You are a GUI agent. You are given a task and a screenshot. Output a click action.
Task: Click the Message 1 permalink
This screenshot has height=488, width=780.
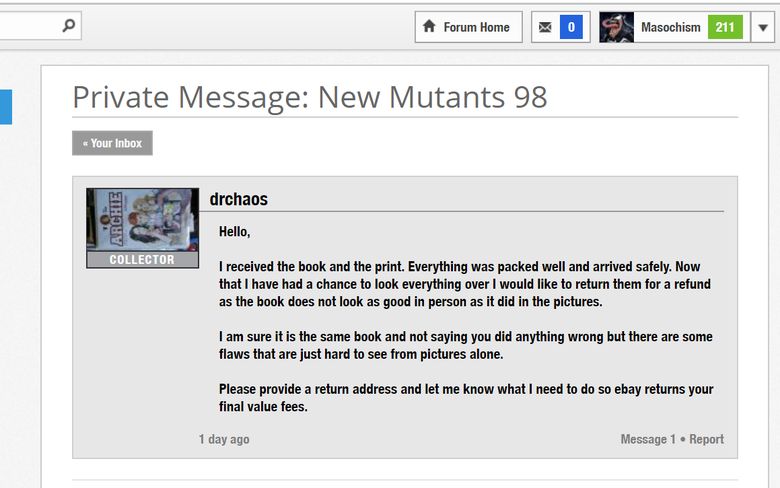point(648,439)
